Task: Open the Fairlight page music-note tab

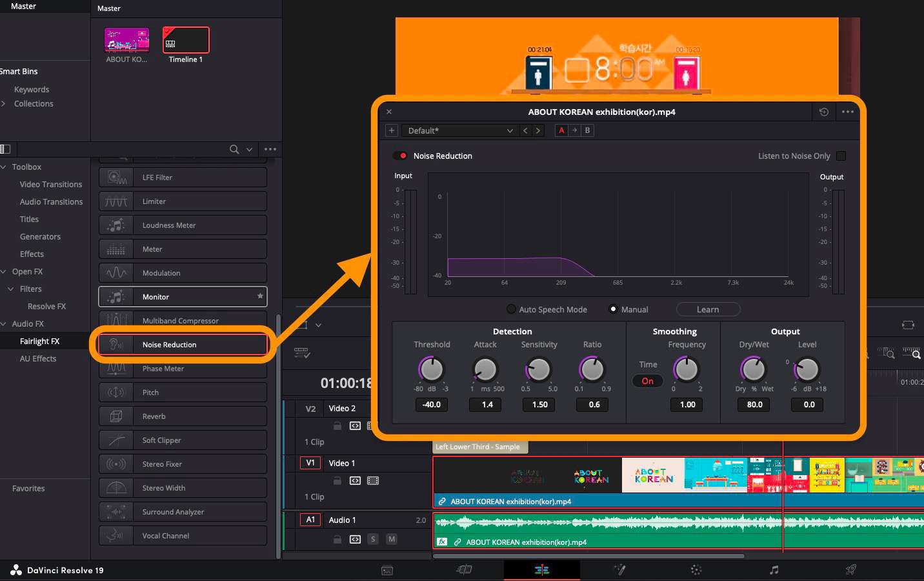Action: pos(774,569)
